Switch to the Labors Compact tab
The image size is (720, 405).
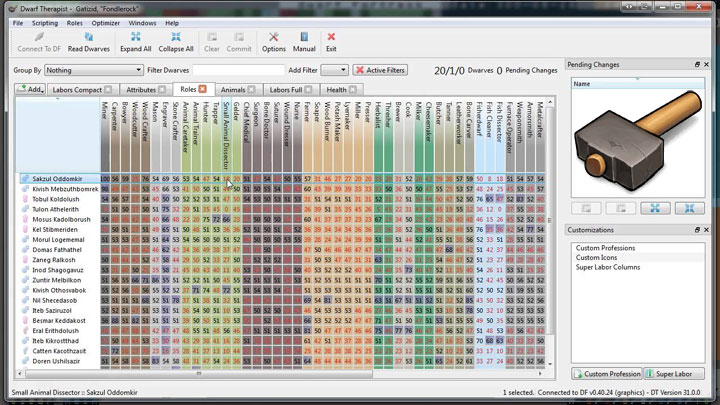pos(75,90)
